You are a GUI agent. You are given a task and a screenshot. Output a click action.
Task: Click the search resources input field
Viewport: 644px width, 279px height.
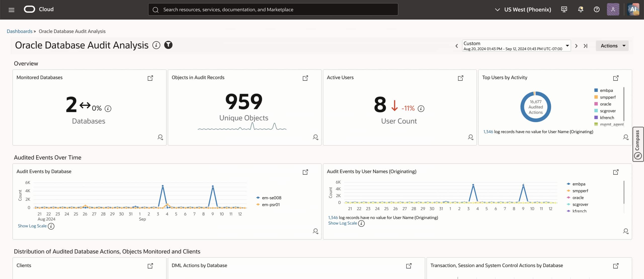click(273, 10)
